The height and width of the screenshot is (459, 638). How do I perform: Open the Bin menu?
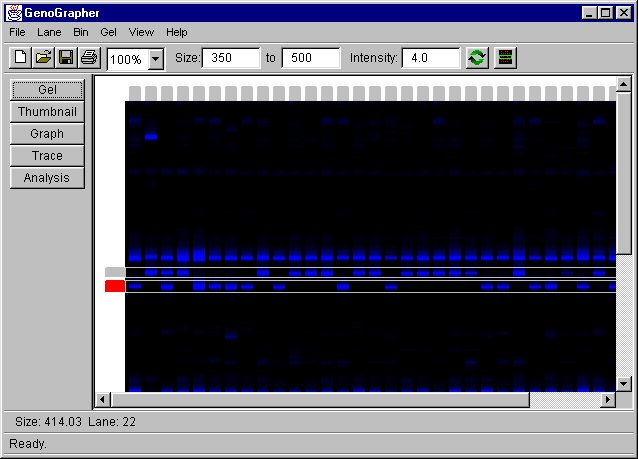coord(81,32)
